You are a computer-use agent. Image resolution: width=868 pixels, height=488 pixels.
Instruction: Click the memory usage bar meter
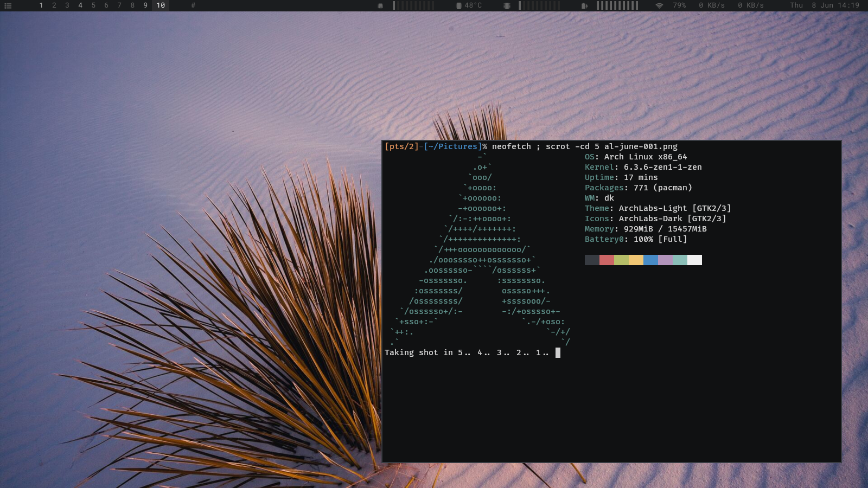[x=539, y=5]
